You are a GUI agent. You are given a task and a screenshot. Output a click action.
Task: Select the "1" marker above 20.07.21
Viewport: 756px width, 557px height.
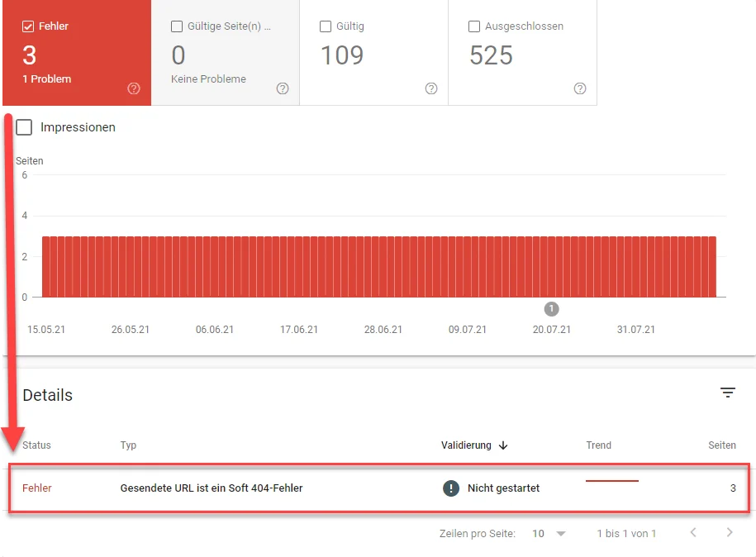[x=551, y=308]
